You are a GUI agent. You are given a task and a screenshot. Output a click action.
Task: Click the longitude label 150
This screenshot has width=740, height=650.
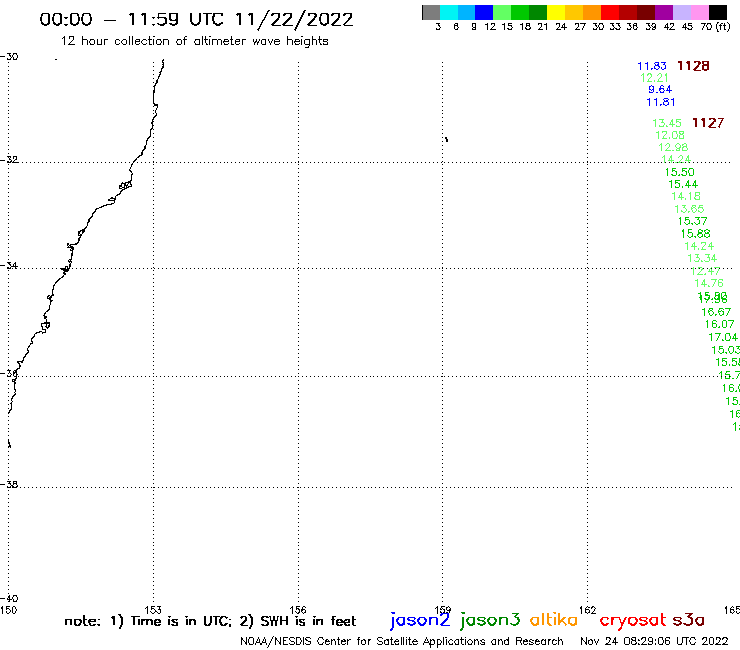(8, 610)
